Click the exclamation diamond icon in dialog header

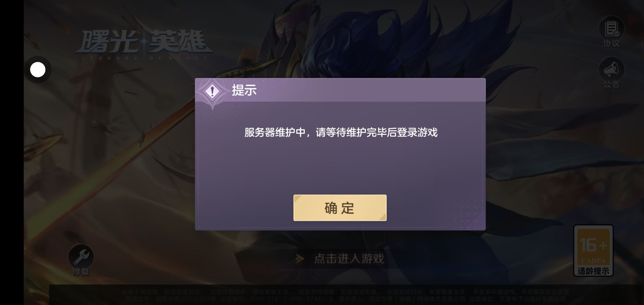[212, 91]
